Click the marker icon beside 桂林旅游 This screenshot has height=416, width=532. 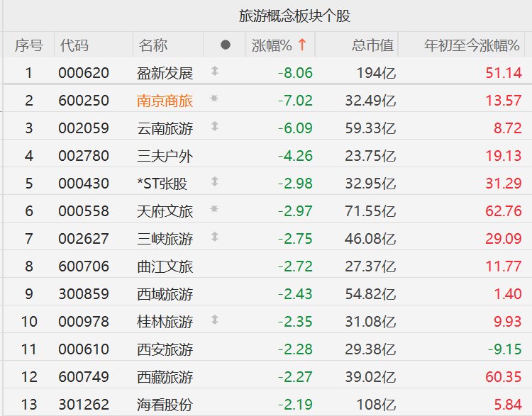[215, 321]
